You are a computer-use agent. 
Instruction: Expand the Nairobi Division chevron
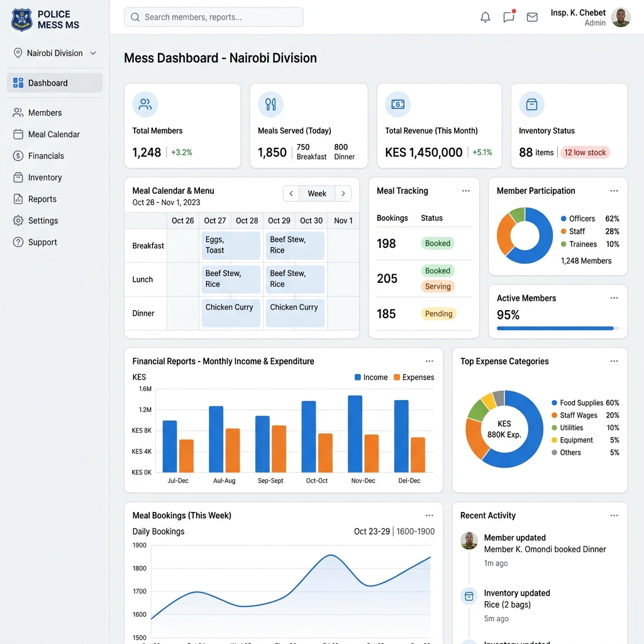tap(93, 53)
